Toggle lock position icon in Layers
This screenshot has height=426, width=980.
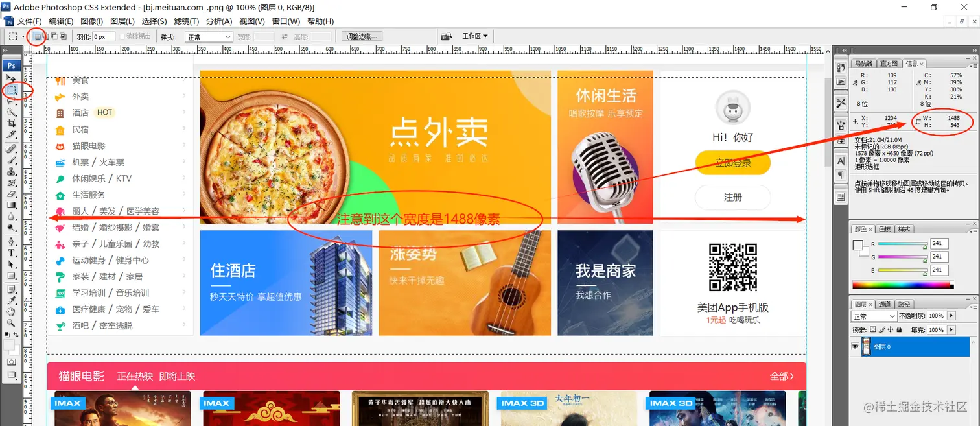pos(891,330)
